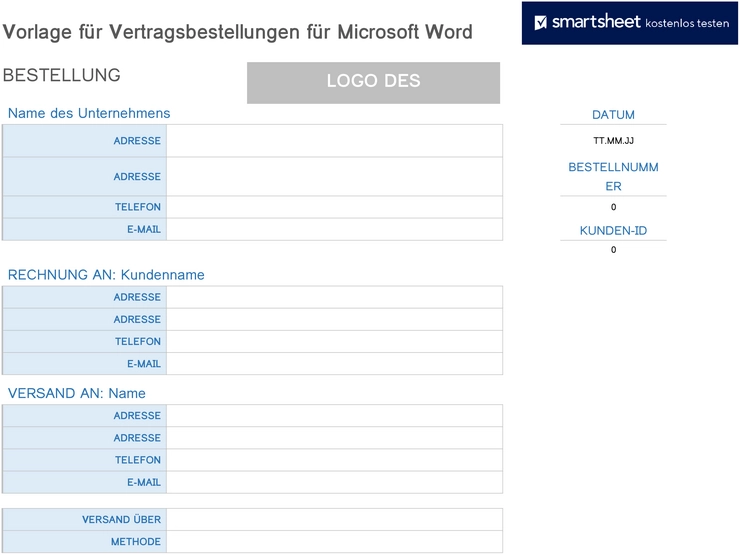The image size is (740, 555).
Task: Click TELEFON label in RECHNUNG AN table
Action: (138, 342)
